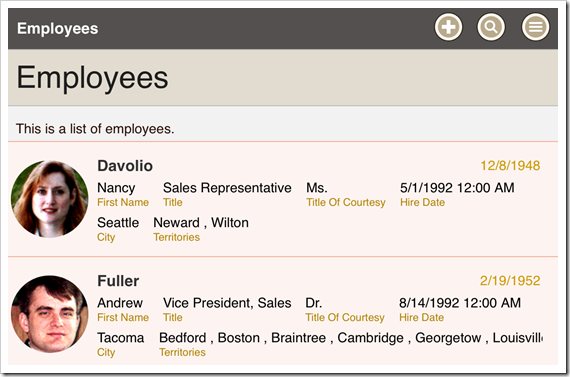Click the Tacoma city value
The height and width of the screenshot is (377, 570).
[120, 338]
